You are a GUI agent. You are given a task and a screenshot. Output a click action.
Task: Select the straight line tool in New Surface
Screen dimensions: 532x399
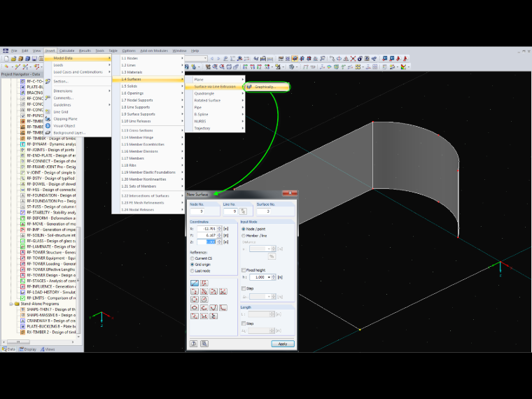195,283
